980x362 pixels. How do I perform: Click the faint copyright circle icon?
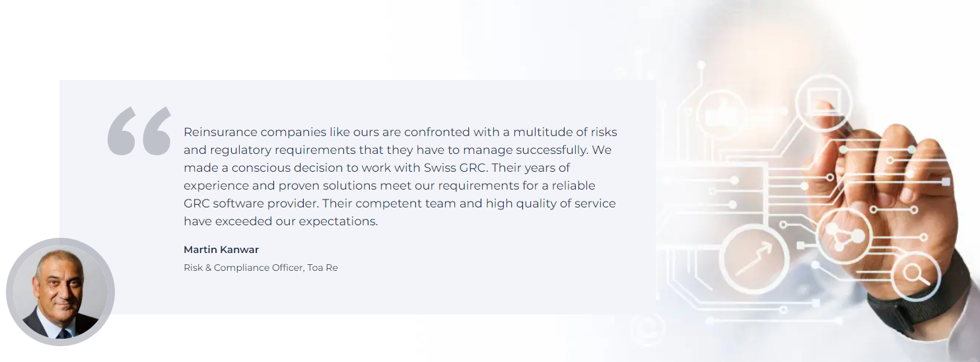point(647,328)
